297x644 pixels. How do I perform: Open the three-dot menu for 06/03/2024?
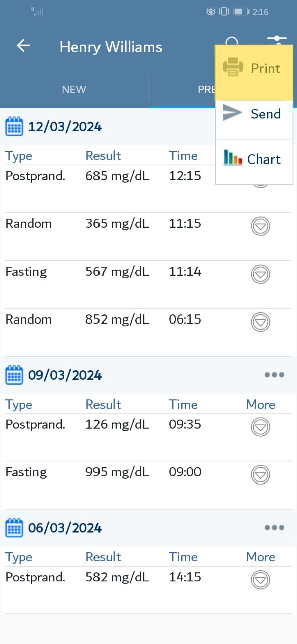pos(274,527)
